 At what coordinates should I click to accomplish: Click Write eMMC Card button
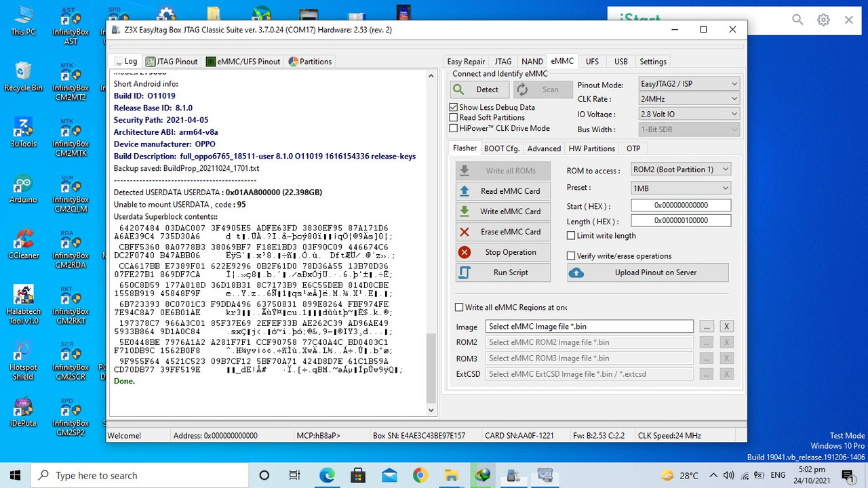(502, 211)
